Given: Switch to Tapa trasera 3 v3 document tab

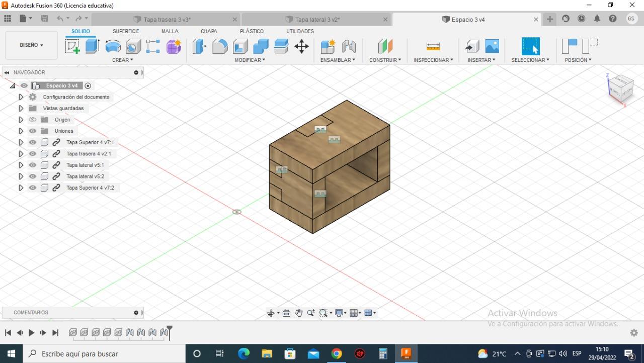Looking at the screenshot, I should point(167,20).
